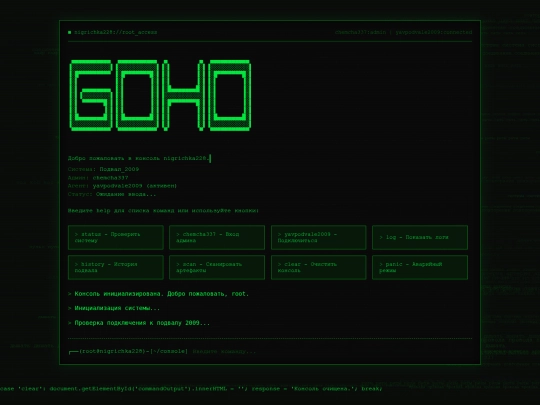Click the Консоль инициализирована. Добро пожаловать, root. log line

pyautogui.click(x=158, y=294)
